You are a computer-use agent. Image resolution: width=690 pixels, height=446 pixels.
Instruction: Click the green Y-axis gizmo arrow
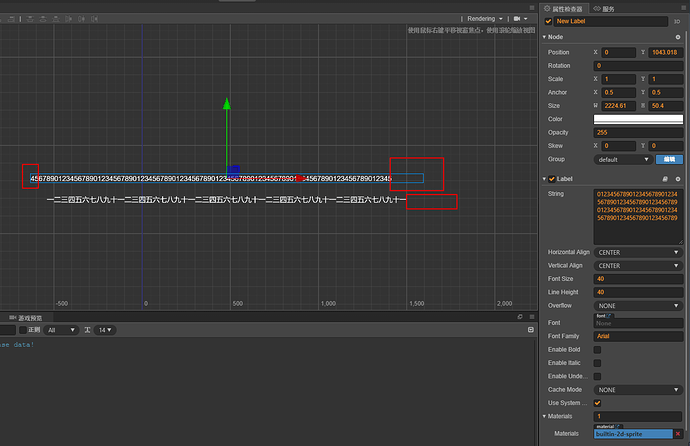click(227, 104)
